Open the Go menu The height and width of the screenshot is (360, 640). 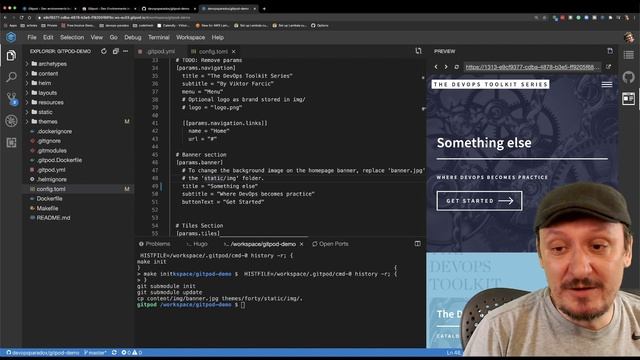[x=113, y=37]
